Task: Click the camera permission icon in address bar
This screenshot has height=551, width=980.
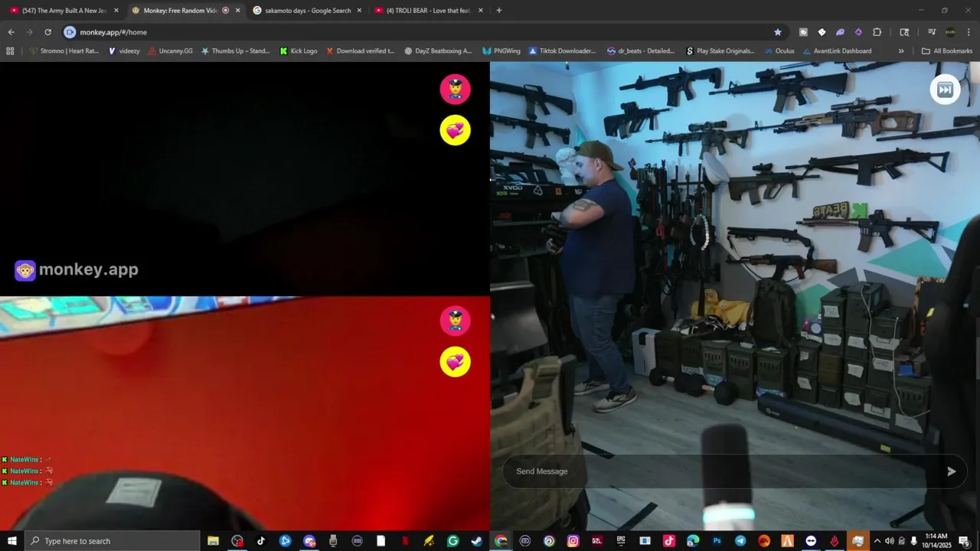Action: [70, 32]
